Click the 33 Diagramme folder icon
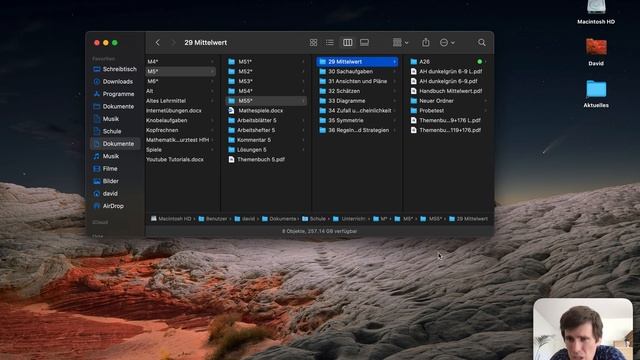The width and height of the screenshot is (640, 360). pyautogui.click(x=322, y=101)
